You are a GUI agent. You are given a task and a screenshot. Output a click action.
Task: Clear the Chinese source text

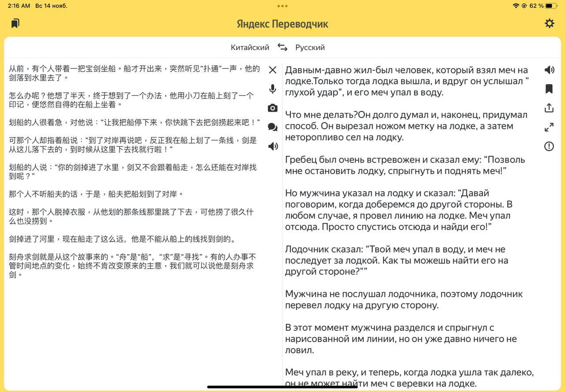(273, 70)
